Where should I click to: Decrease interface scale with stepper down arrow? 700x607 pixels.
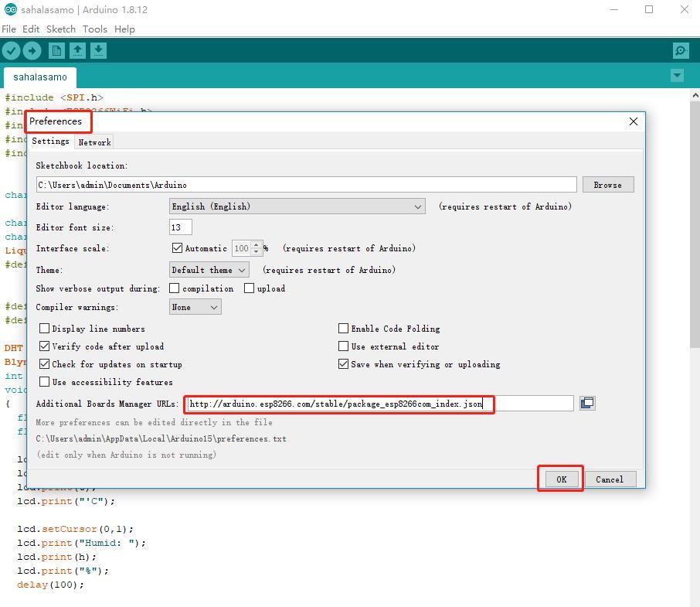(257, 251)
